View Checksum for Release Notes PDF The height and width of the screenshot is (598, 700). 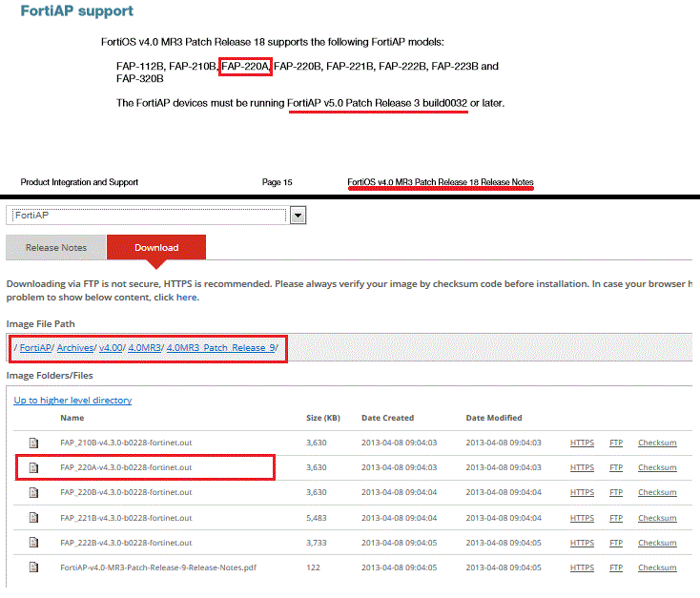point(657,567)
